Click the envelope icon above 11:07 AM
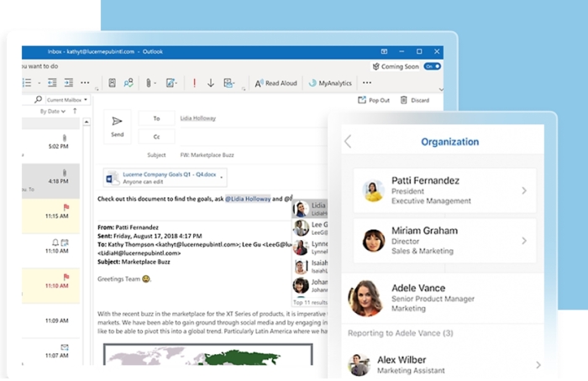The height and width of the screenshot is (381, 588). (x=65, y=347)
